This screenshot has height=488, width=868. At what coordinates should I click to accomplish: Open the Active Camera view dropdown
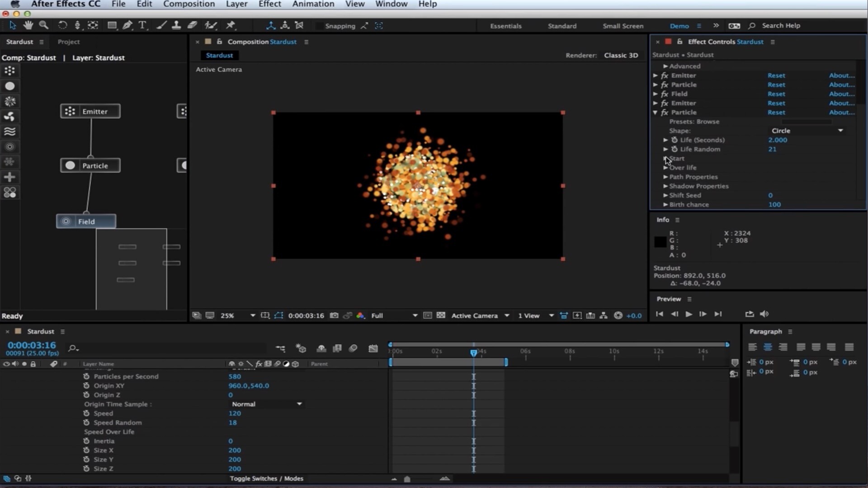pos(480,315)
